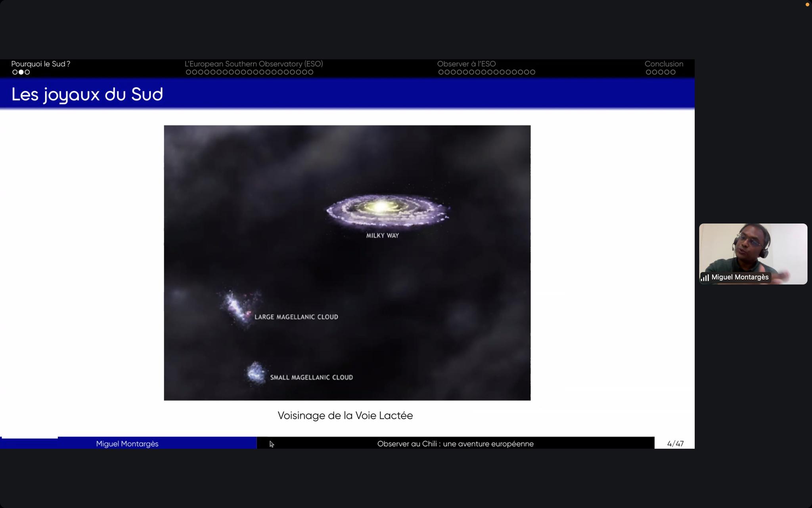This screenshot has height=508, width=812.
Task: Click the filled current-slide dot under Pourquoi le Sud
Action: click(x=21, y=72)
